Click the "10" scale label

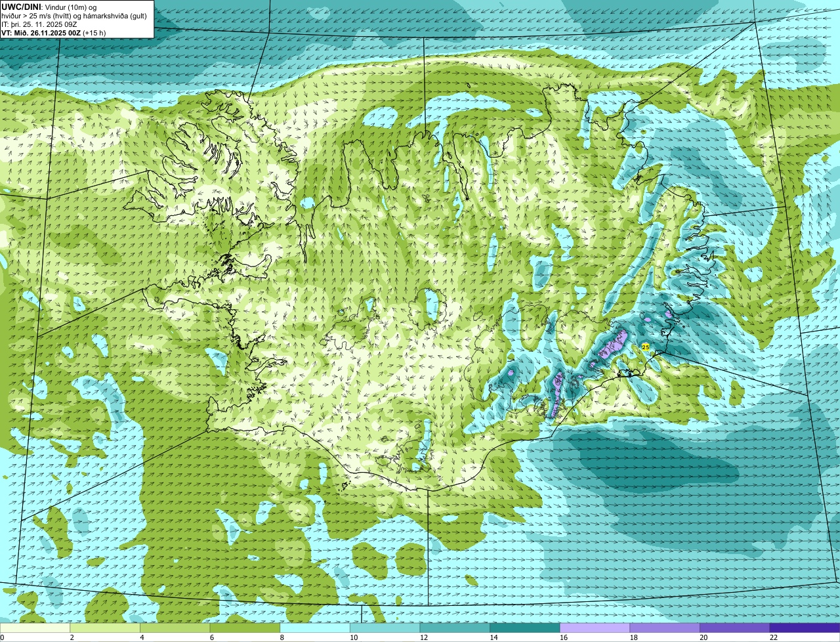354,637
